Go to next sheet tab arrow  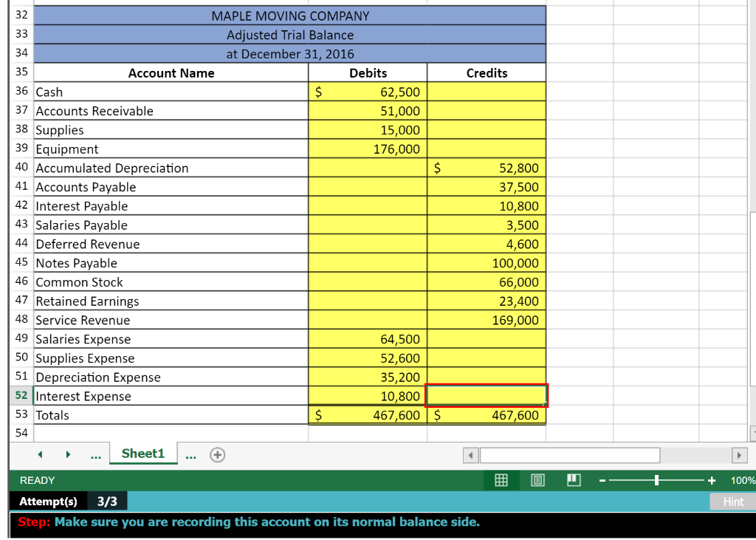(68, 454)
